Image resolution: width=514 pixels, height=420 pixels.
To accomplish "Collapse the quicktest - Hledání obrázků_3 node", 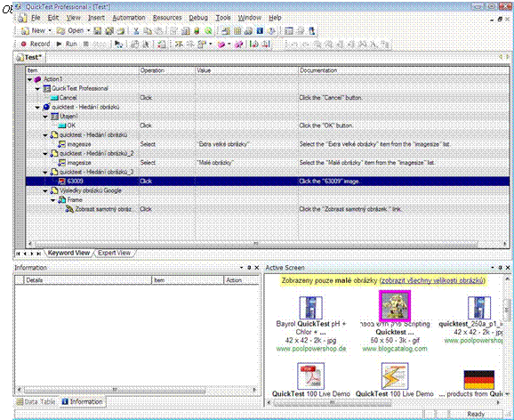I will tap(45, 173).
